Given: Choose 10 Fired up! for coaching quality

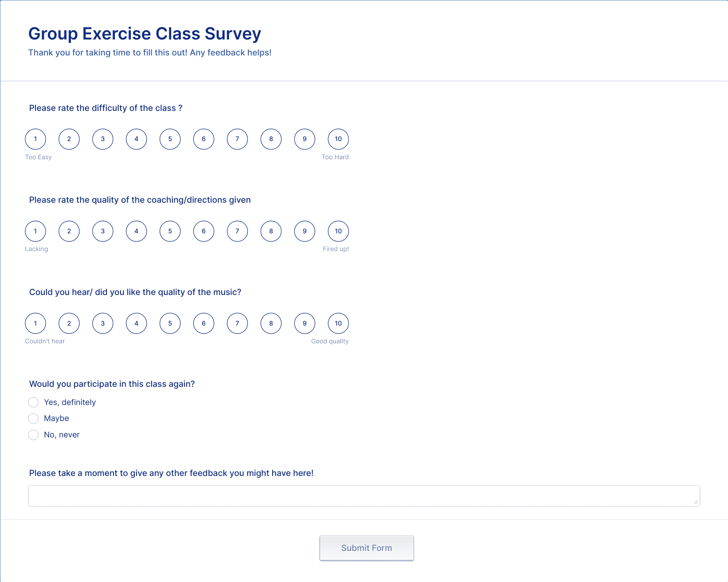Looking at the screenshot, I should [x=338, y=231].
